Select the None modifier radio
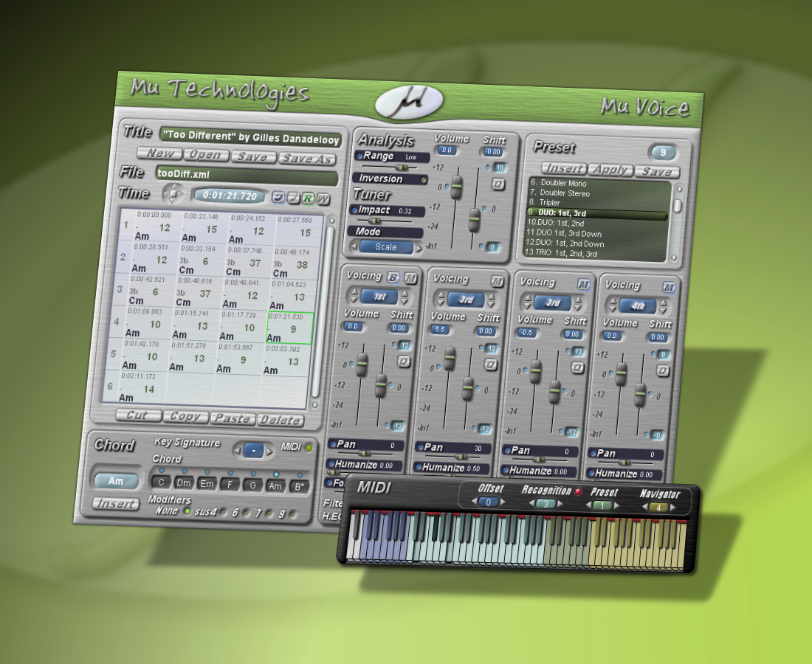Viewport: 812px width, 664px height. point(187,511)
